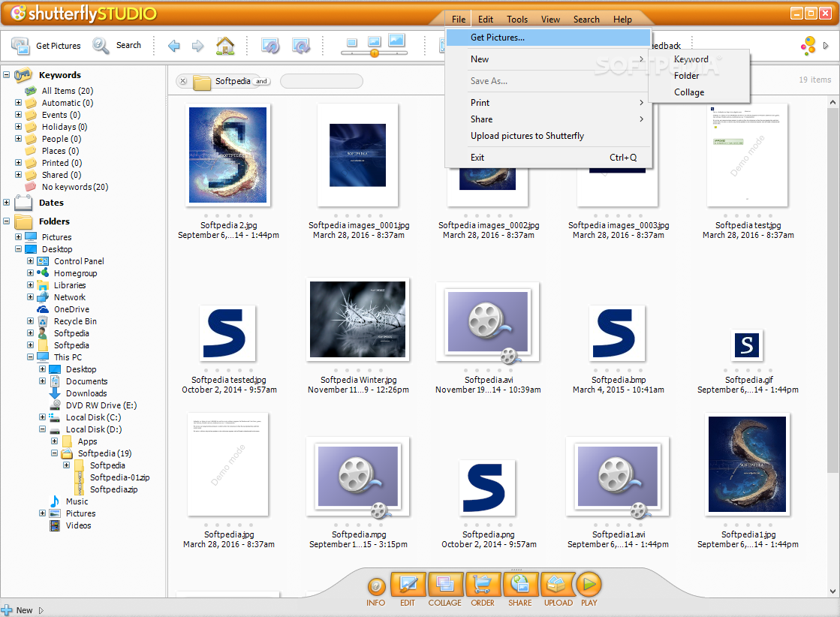Image resolution: width=840 pixels, height=617 pixels.
Task: Open the SHARE tool in bottom bar
Action: [520, 585]
